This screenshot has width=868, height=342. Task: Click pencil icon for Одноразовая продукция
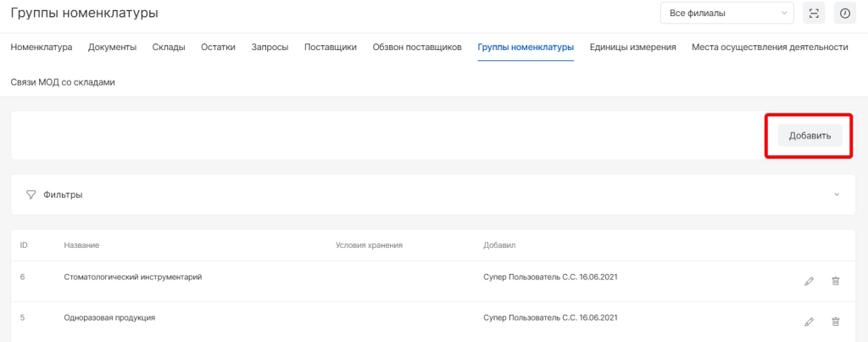click(809, 322)
